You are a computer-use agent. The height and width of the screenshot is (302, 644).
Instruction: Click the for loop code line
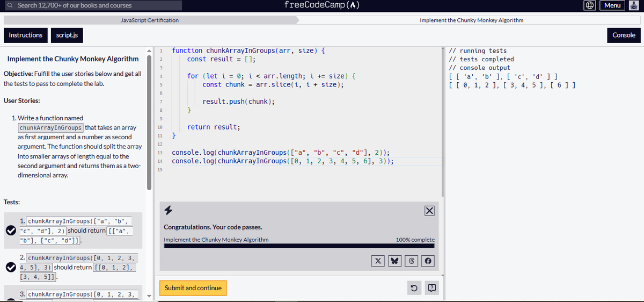click(x=271, y=76)
